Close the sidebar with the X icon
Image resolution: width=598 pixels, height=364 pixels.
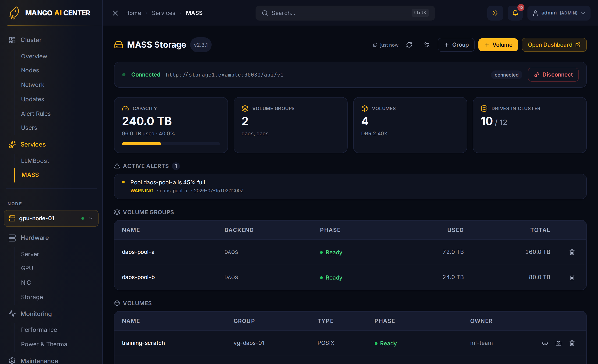tap(115, 13)
